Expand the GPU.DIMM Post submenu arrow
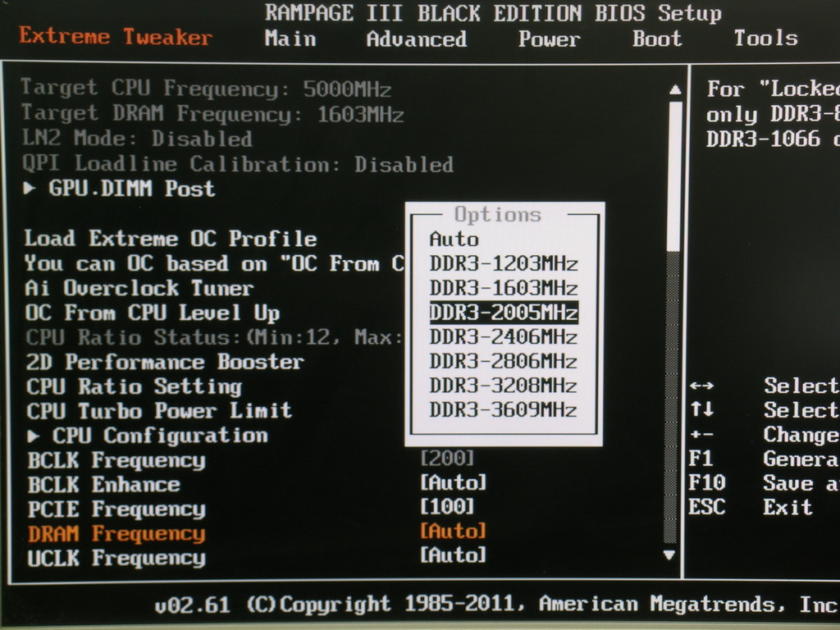Image resolution: width=840 pixels, height=630 pixels. (x=30, y=188)
